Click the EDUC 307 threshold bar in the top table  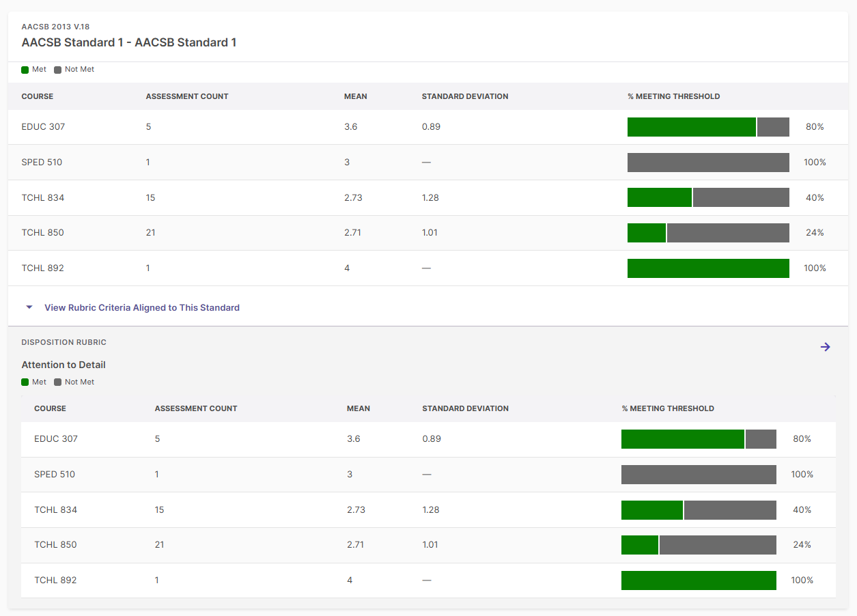(x=708, y=127)
